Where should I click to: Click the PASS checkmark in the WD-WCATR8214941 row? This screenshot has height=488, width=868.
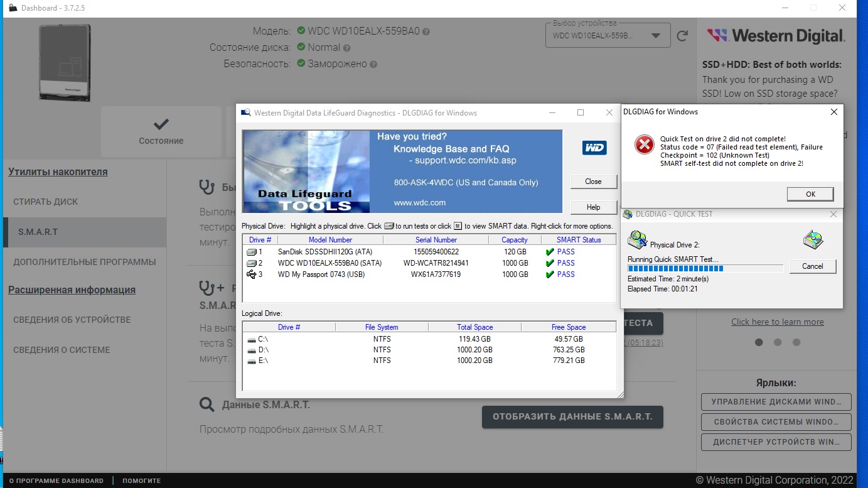(550, 263)
